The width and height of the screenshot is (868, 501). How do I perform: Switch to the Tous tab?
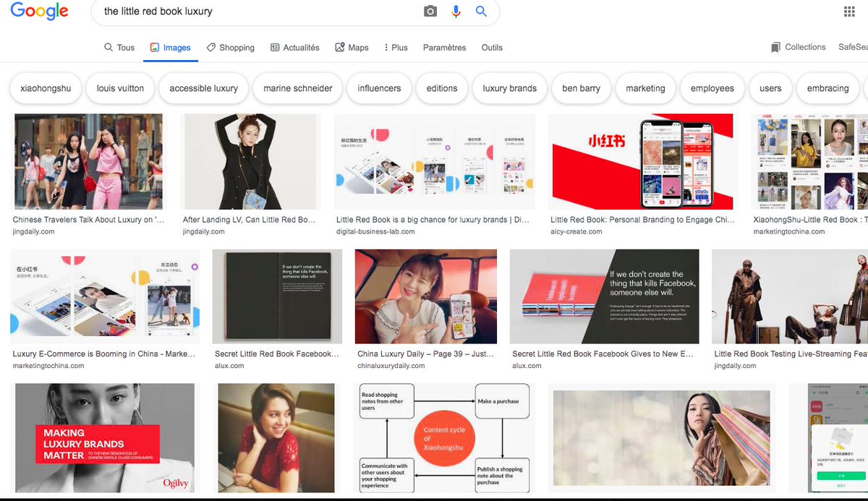click(119, 48)
